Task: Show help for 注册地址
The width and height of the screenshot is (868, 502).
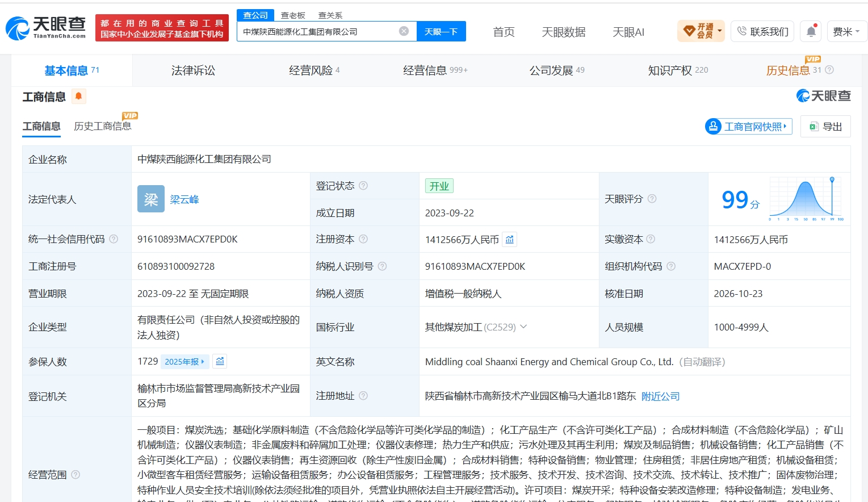Action: [x=363, y=396]
